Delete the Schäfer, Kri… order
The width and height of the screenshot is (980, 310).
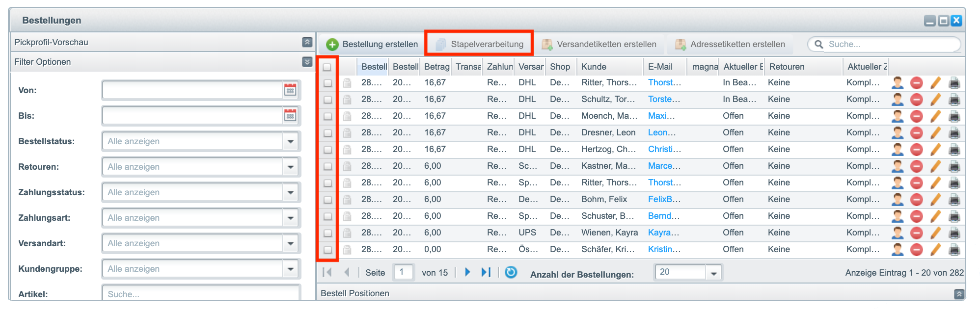click(x=916, y=250)
